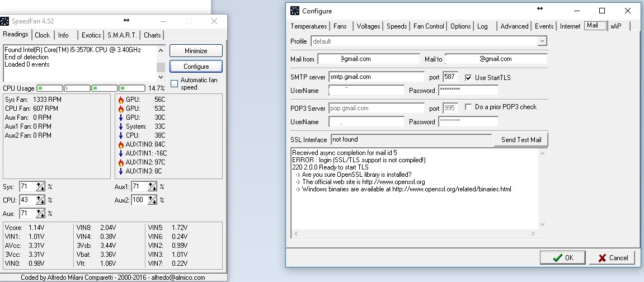The height and width of the screenshot is (282, 644).
Task: Adjust the Aux1 fan speed stepper
Action: coord(152,187)
